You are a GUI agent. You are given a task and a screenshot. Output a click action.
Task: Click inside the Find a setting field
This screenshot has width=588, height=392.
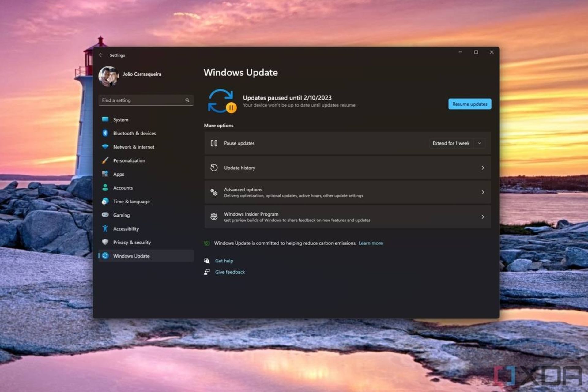(x=144, y=100)
